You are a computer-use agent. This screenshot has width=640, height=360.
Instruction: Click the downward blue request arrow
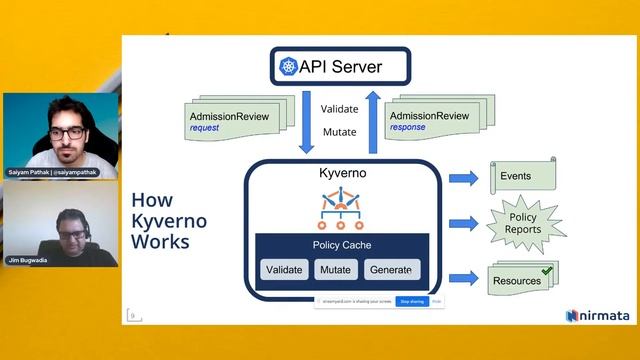point(306,122)
